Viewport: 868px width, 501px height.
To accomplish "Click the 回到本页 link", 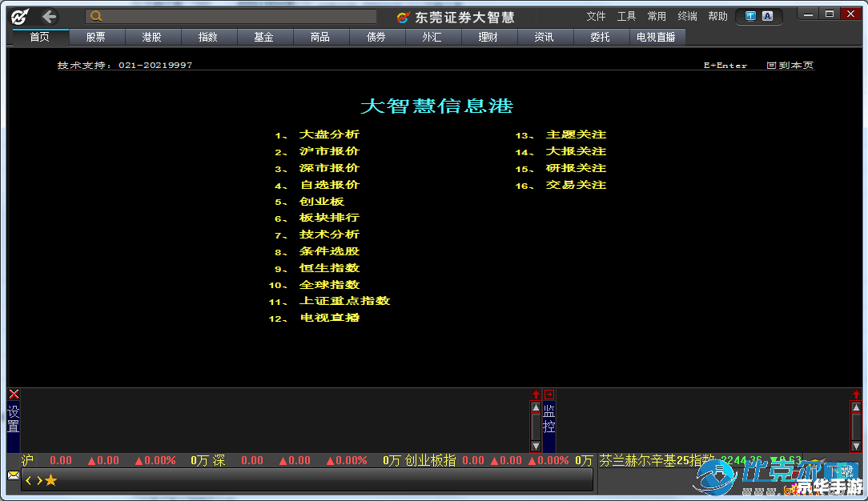I will tap(790, 66).
